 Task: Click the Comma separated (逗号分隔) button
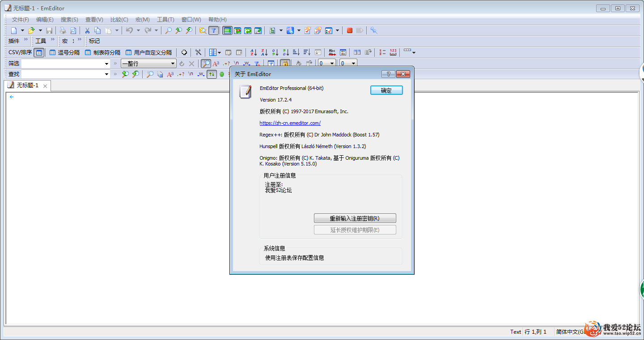64,52
